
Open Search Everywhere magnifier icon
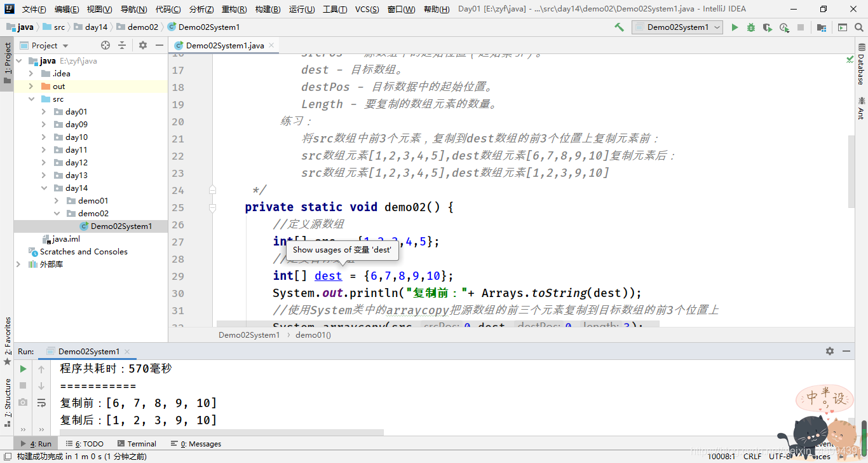tap(858, 27)
